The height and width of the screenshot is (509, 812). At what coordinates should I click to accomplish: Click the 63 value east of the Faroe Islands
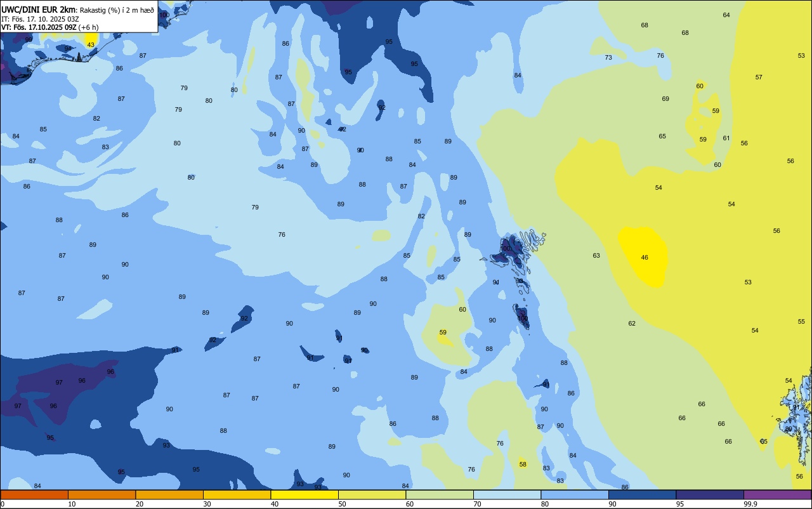point(596,256)
